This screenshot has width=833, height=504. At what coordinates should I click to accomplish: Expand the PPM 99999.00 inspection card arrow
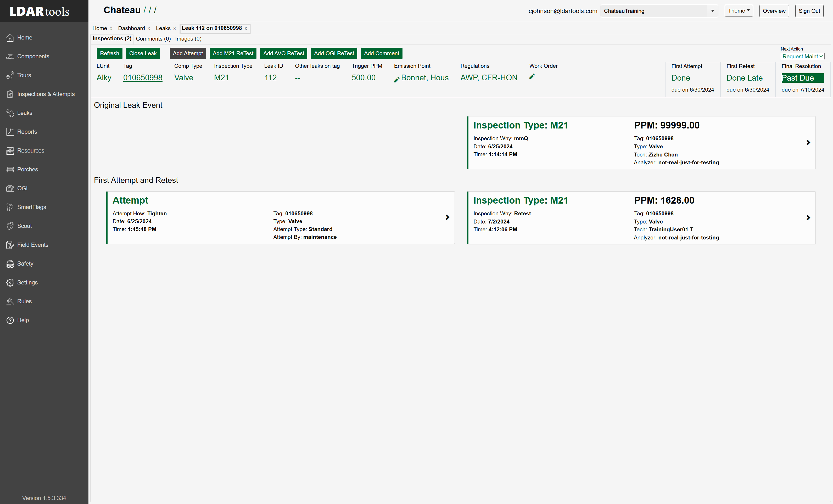[x=808, y=143]
